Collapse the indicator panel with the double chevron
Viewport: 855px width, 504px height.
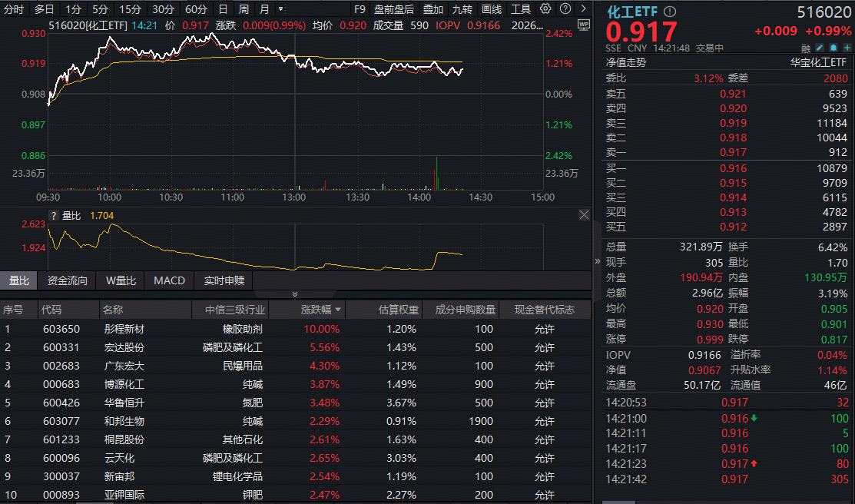[294, 293]
